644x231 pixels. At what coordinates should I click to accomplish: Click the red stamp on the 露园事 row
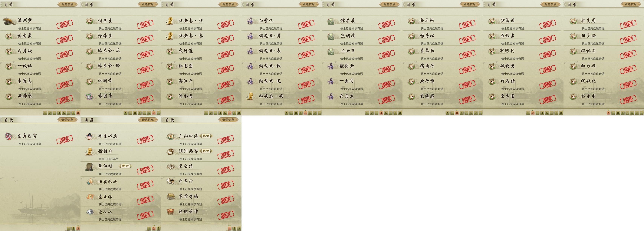tap(145, 100)
